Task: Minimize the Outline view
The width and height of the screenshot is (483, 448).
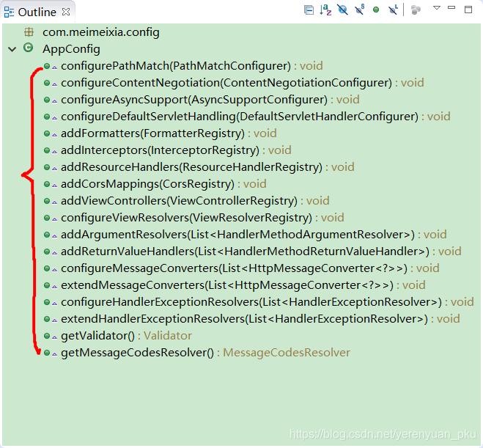Action: coord(451,7)
